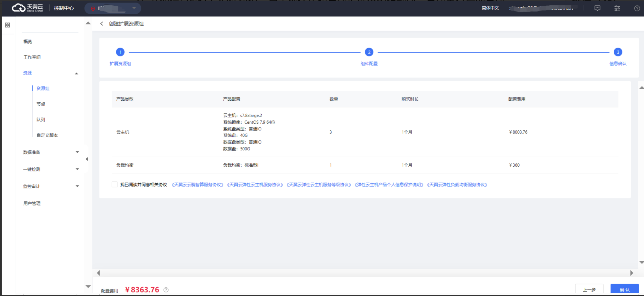Check the 我已阅读并同意相关协议 checkbox
The width and height of the screenshot is (644, 296).
(x=114, y=184)
